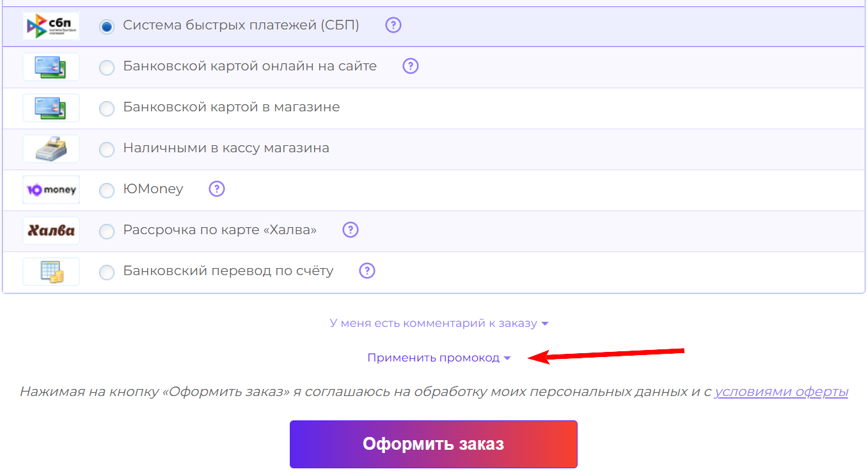Screen dimensions: 868x476
Task: Expand the Применить промокод section
Action: pyautogui.click(x=438, y=358)
